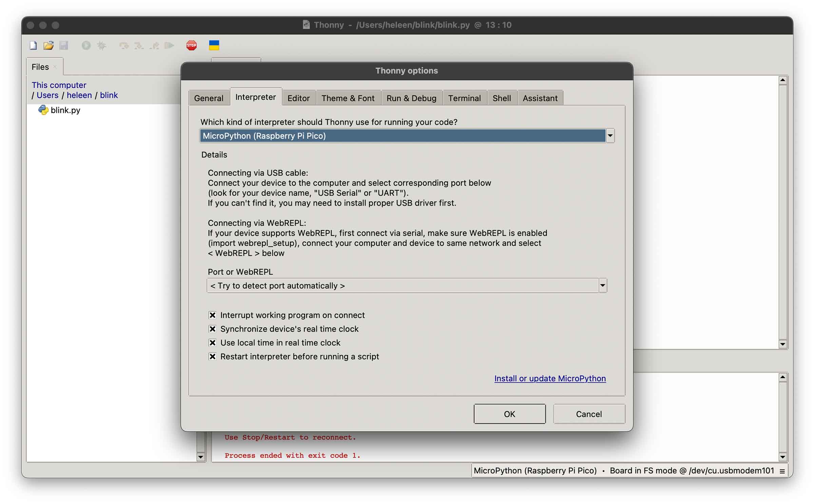
Task: Confirm options with the OK button
Action: [509, 414]
